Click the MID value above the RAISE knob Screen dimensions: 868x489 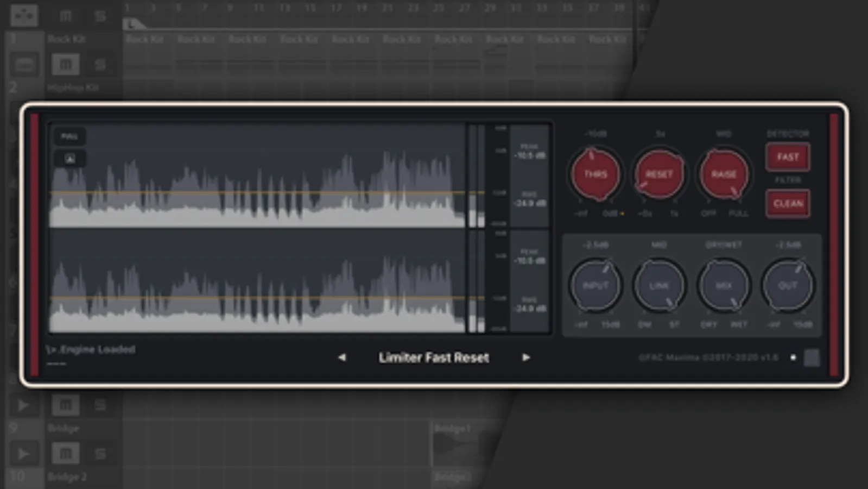point(724,134)
